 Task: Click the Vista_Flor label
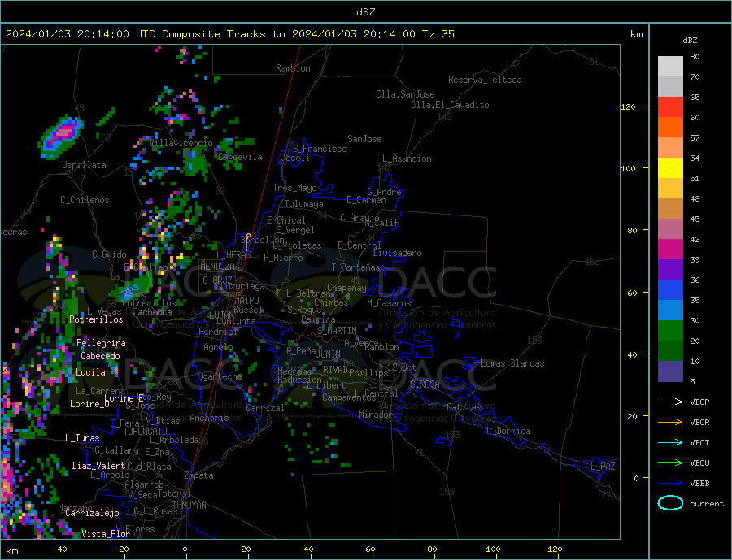(x=106, y=533)
